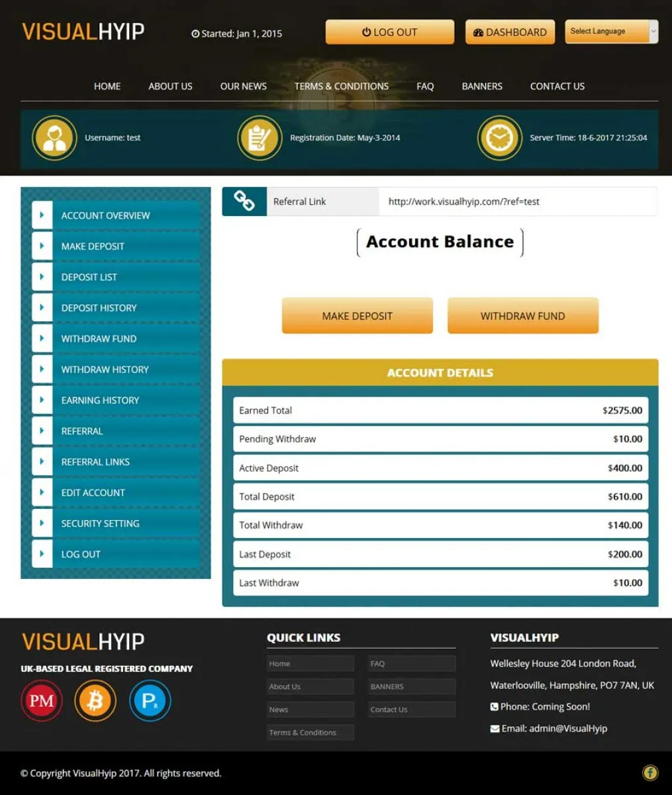Viewport: 672px width, 795px height.
Task: Click Home in footer Quick Links
Action: point(311,664)
